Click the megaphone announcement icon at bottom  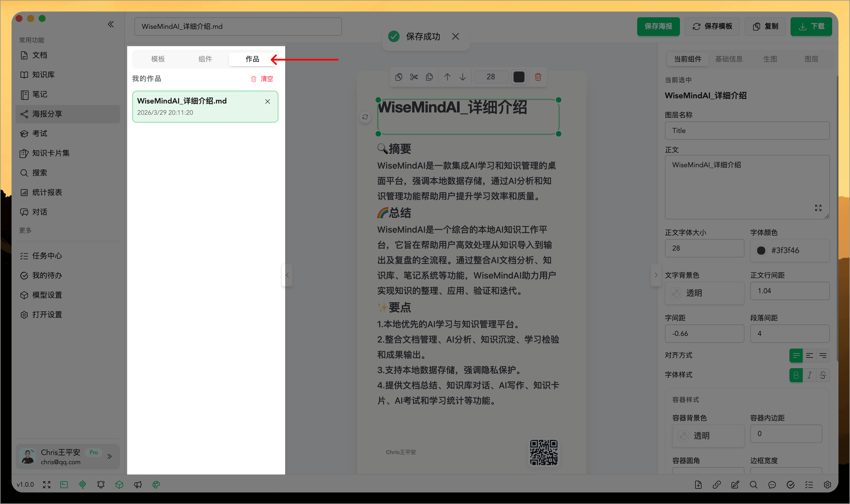[x=138, y=485]
